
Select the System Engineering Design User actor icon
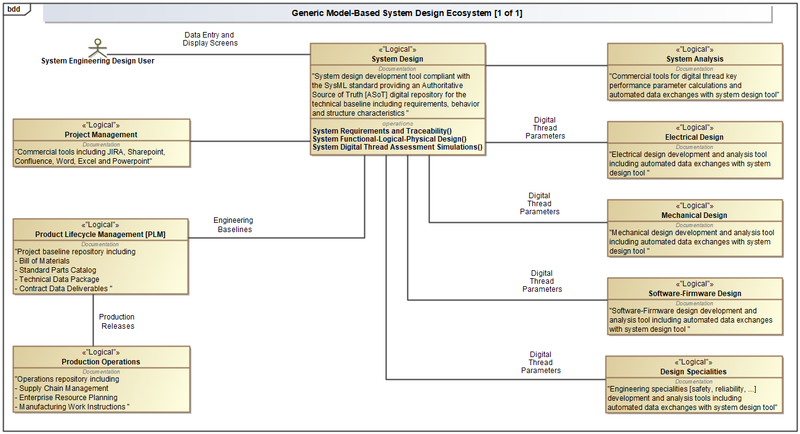(x=97, y=46)
